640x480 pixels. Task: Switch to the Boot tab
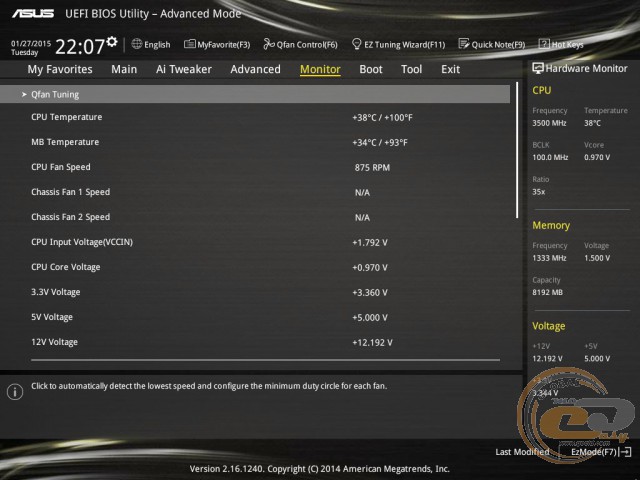click(371, 69)
